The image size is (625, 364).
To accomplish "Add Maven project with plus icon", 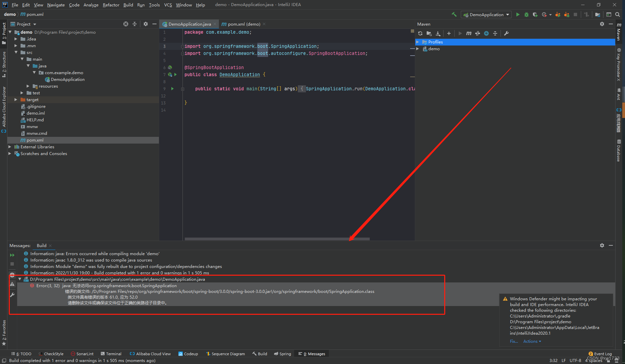I will point(449,33).
